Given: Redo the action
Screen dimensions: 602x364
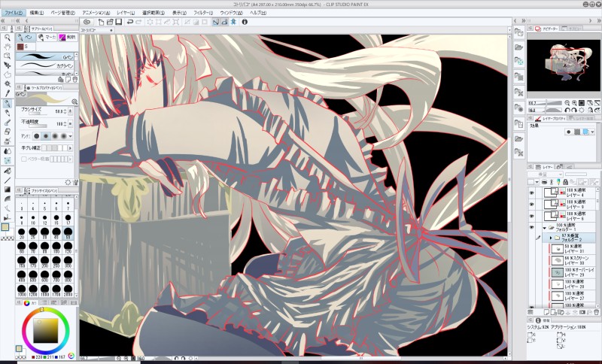Looking at the screenshot, I should coord(139,22).
